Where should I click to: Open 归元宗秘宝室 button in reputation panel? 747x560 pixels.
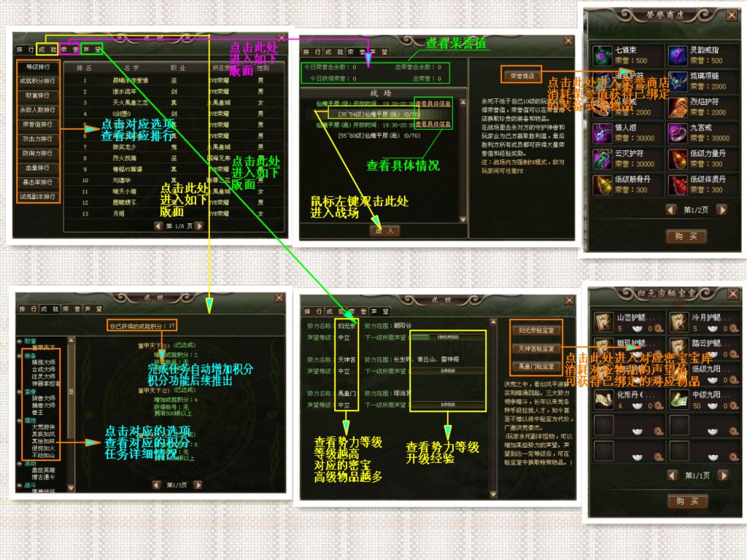coord(536,330)
